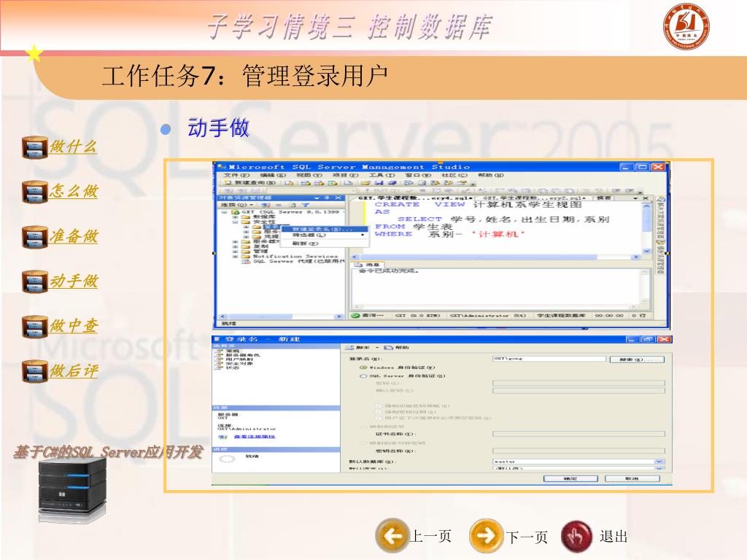Select the 状态 page in the login dialog

click(232, 368)
